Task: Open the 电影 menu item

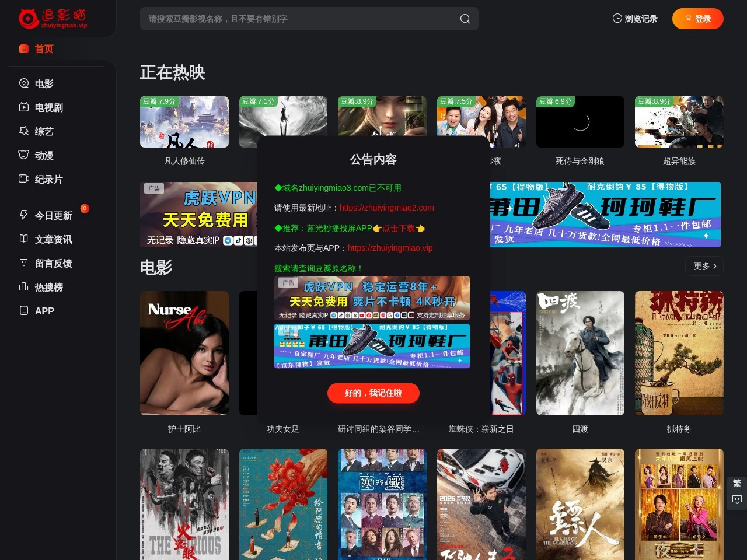Action: [x=44, y=83]
